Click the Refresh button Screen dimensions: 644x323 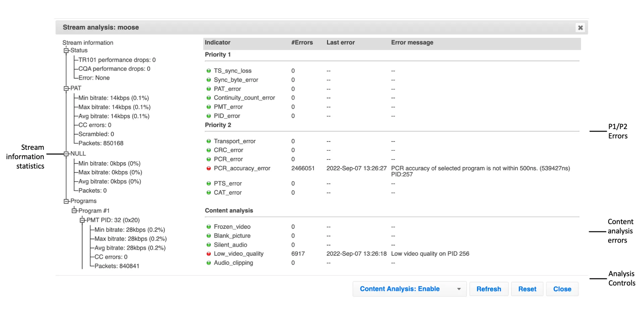coord(489,289)
